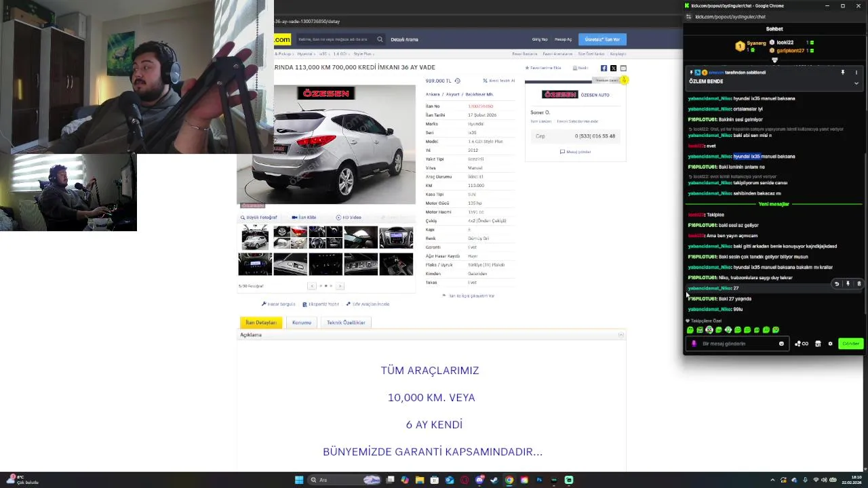Click Windows taskbar Ara search box
Viewport: 868px width, 488px height.
click(344, 480)
